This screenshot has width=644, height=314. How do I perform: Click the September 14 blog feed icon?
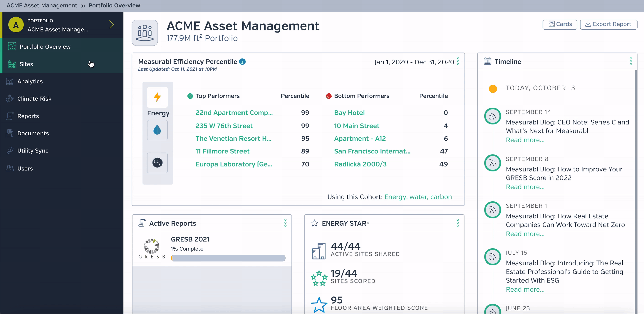coord(493,116)
